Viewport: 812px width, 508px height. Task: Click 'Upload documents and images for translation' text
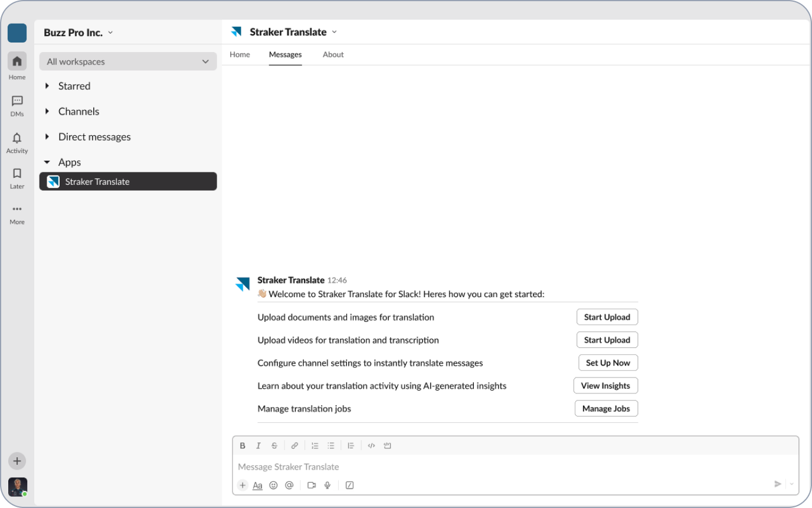(x=346, y=317)
